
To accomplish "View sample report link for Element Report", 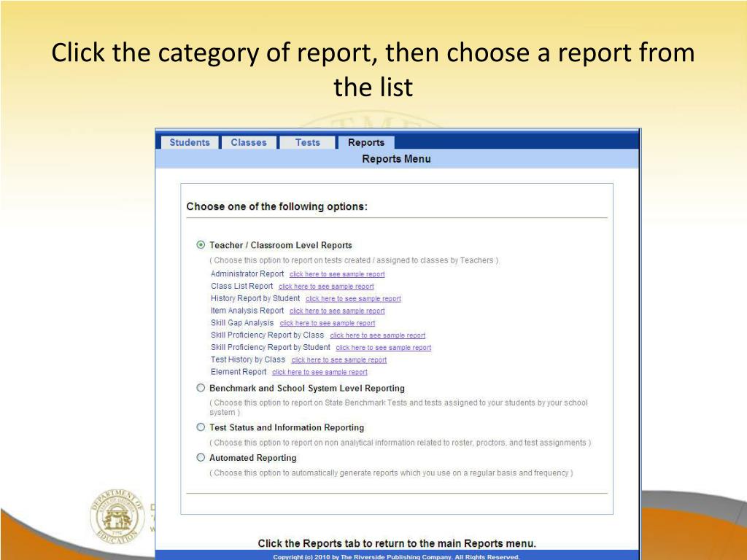I will [320, 373].
